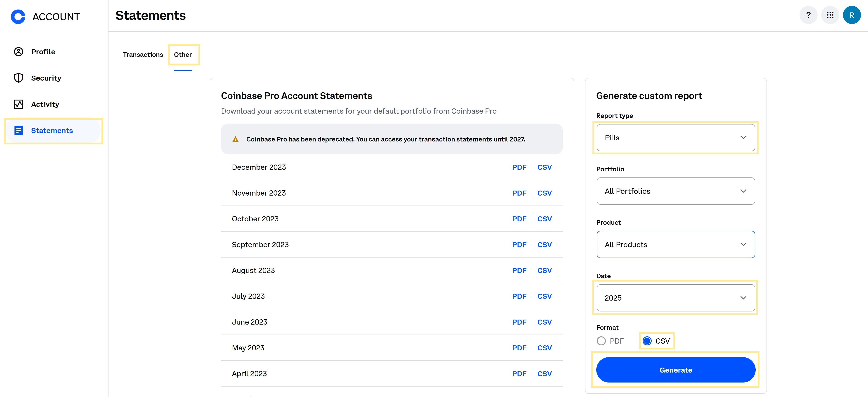Open the Profile page via its person icon
This screenshot has width=868, height=397.
coord(19,52)
